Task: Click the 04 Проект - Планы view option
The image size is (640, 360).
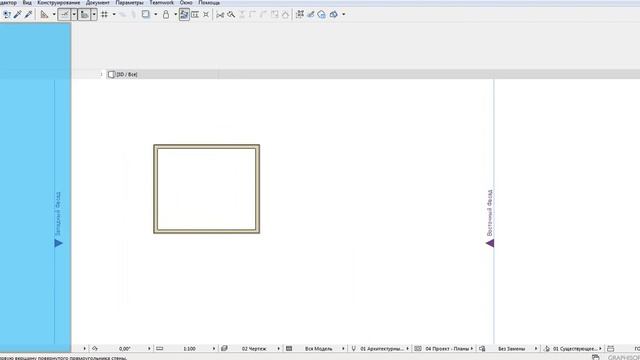Action: (x=447, y=349)
